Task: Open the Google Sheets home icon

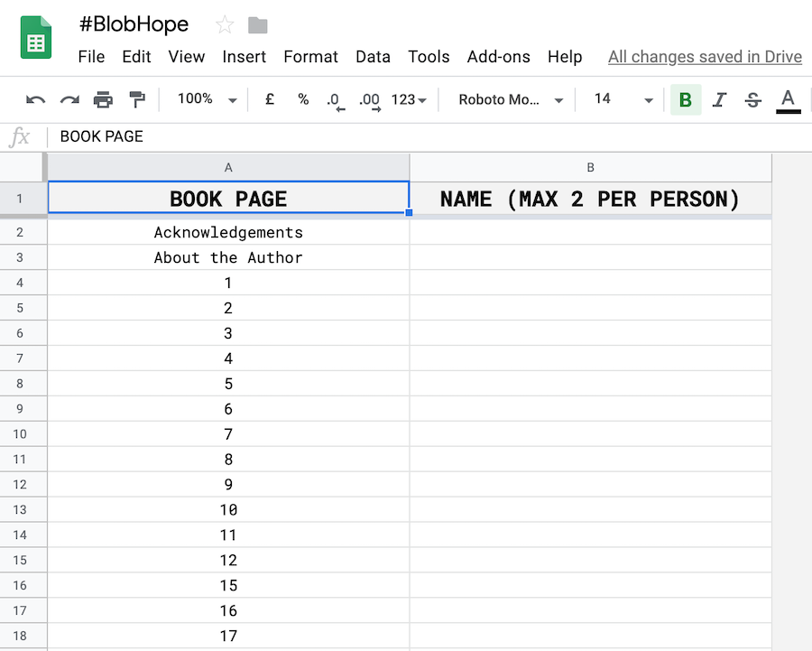Action: [x=36, y=38]
